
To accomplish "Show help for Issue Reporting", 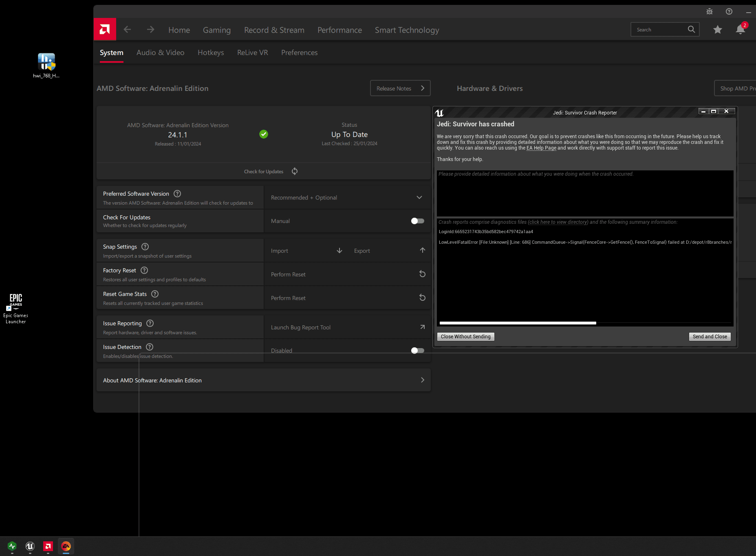I will [150, 323].
